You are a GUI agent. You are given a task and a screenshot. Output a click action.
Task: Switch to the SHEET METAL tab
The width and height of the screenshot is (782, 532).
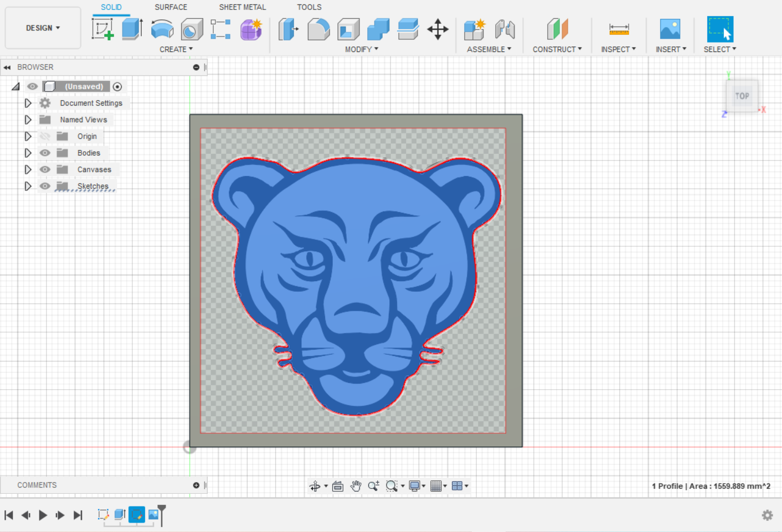point(243,7)
